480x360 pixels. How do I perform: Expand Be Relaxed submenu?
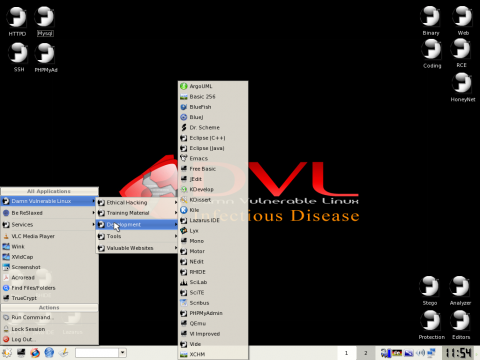(49, 213)
